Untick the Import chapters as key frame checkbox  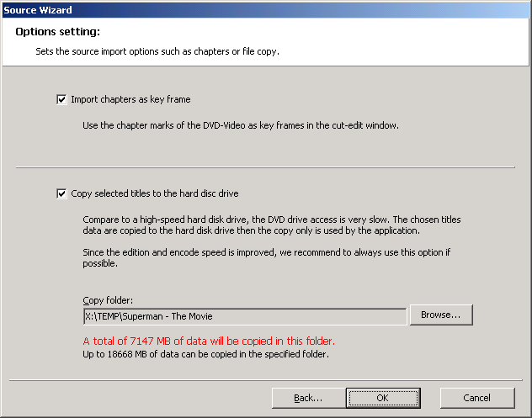[61, 99]
